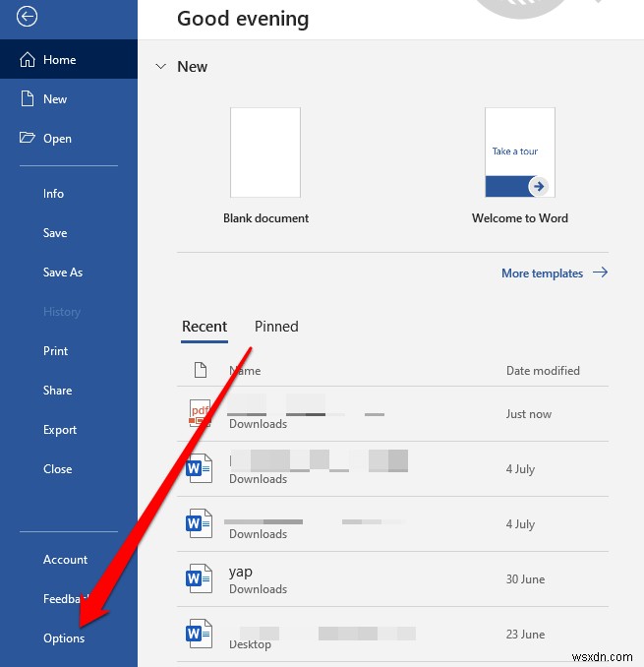The width and height of the screenshot is (644, 667).
Task: Open Word Options
Action: click(64, 638)
